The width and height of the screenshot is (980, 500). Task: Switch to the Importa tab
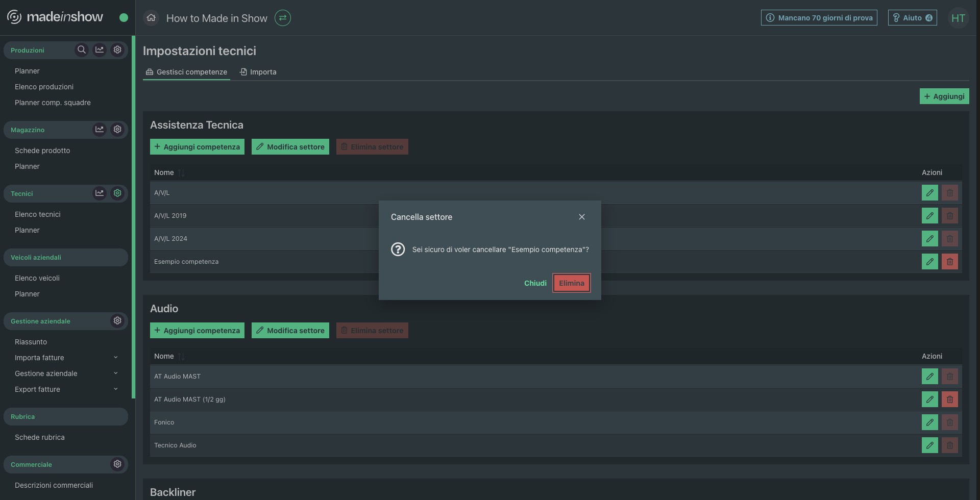[258, 72]
